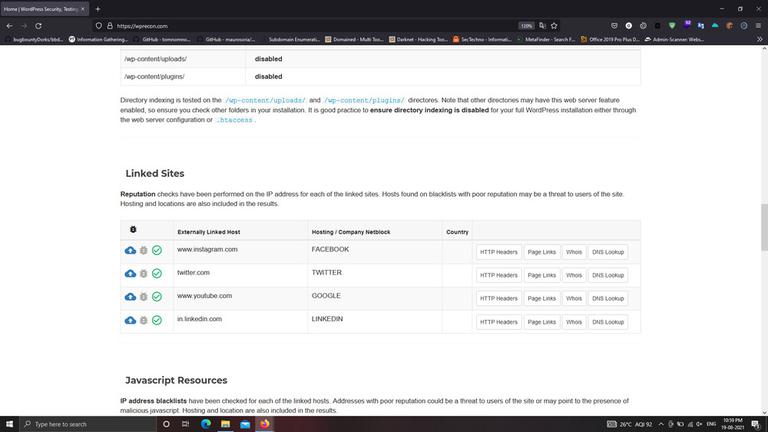
Task: Click Page Links for twitter.com
Action: pos(542,275)
